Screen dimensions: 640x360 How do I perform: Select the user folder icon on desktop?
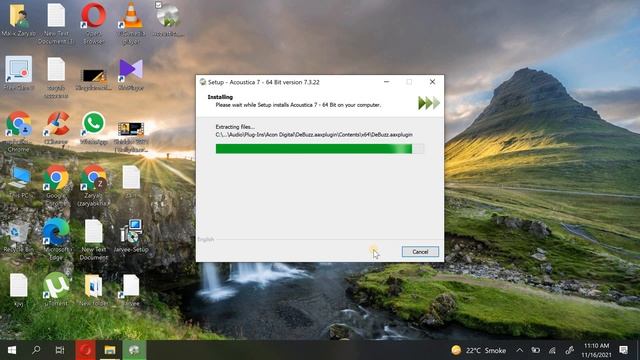pos(19,20)
